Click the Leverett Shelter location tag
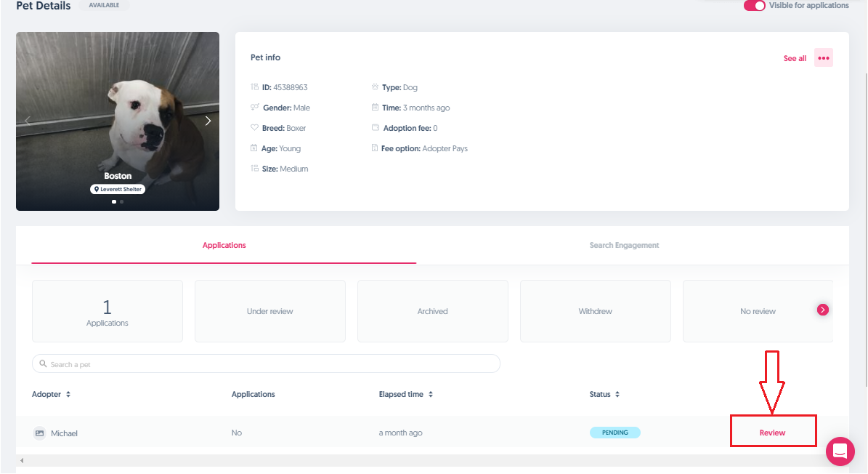This screenshot has width=868, height=474. coord(118,189)
